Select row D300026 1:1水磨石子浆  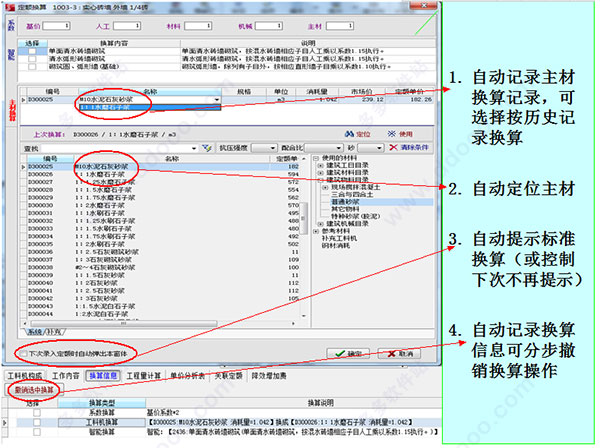click(x=163, y=174)
